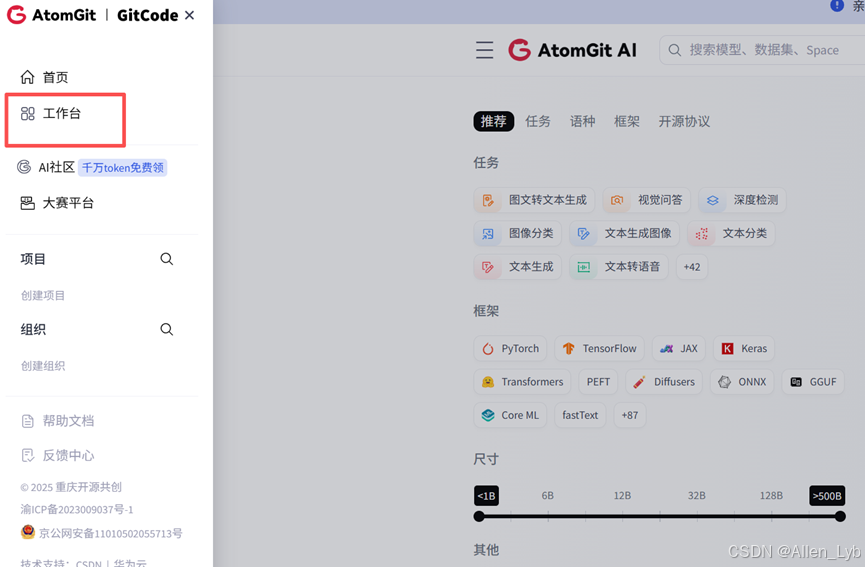
Task: Select the 文本转语音 task filter
Action: pyautogui.click(x=618, y=267)
